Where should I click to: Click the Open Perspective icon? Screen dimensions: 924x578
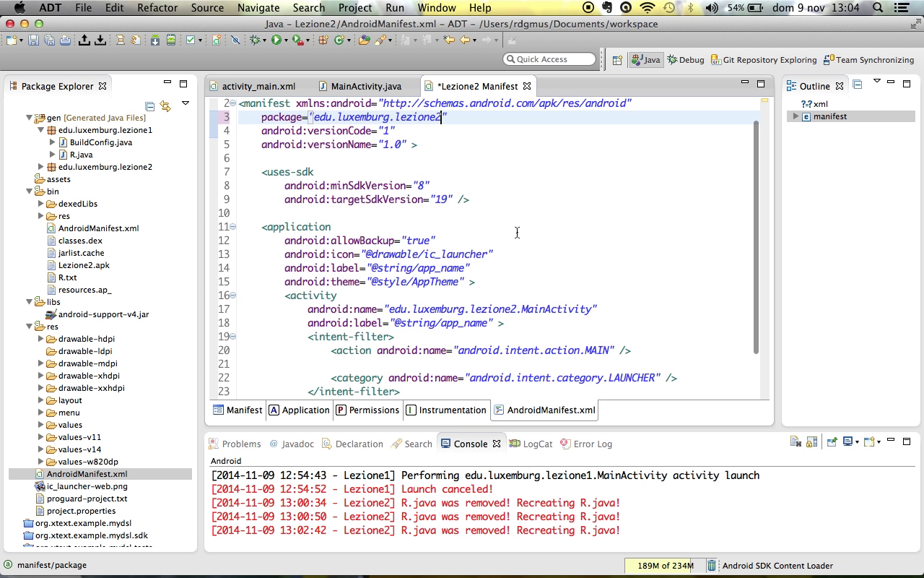(617, 60)
